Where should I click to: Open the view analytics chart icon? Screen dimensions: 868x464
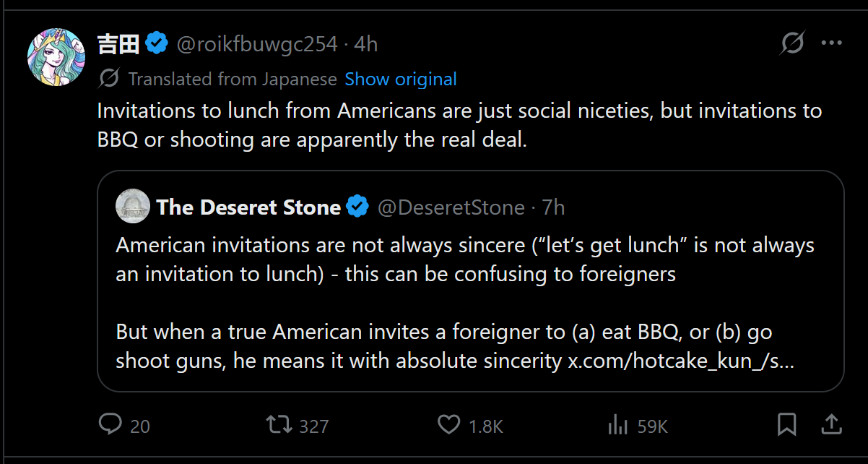(x=618, y=425)
